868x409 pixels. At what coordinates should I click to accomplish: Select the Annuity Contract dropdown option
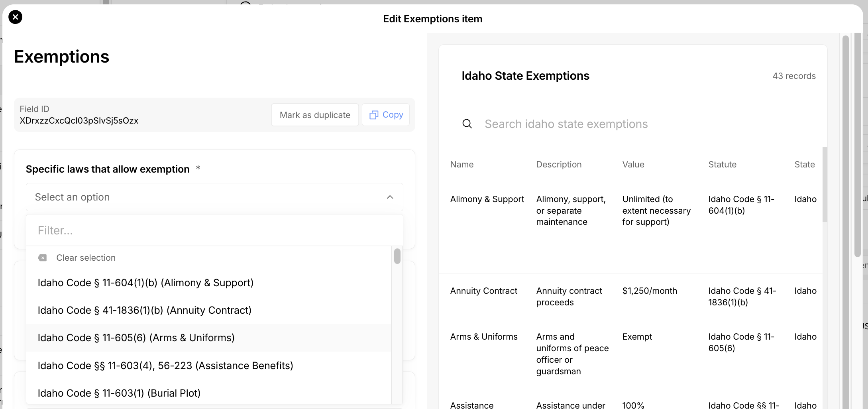click(x=144, y=310)
